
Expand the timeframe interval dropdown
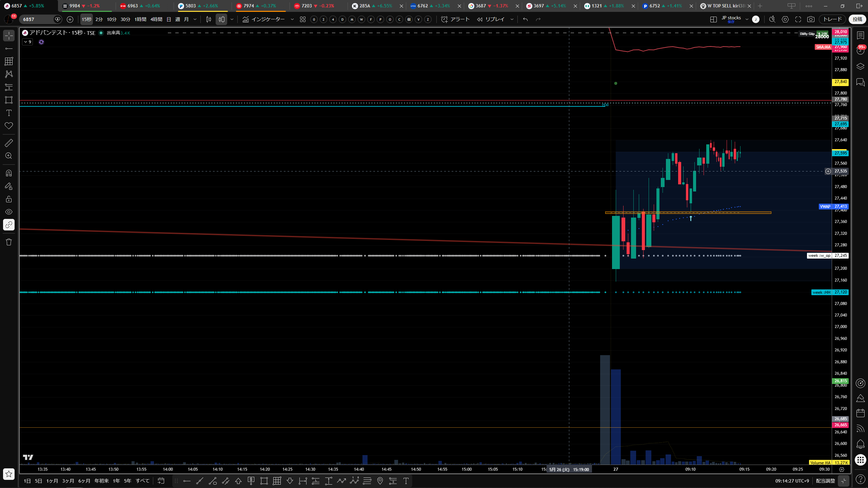tap(195, 19)
